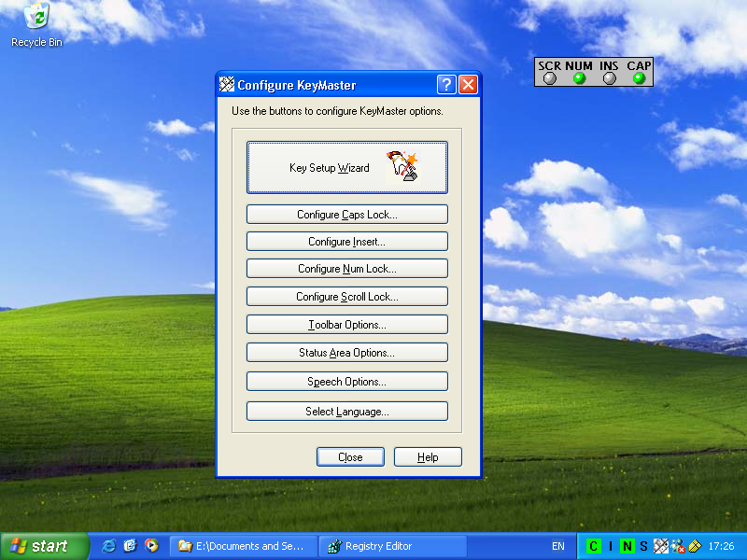Image resolution: width=747 pixels, height=560 pixels.
Task: Close the Configure KeyMaster dialog
Action: click(350, 457)
